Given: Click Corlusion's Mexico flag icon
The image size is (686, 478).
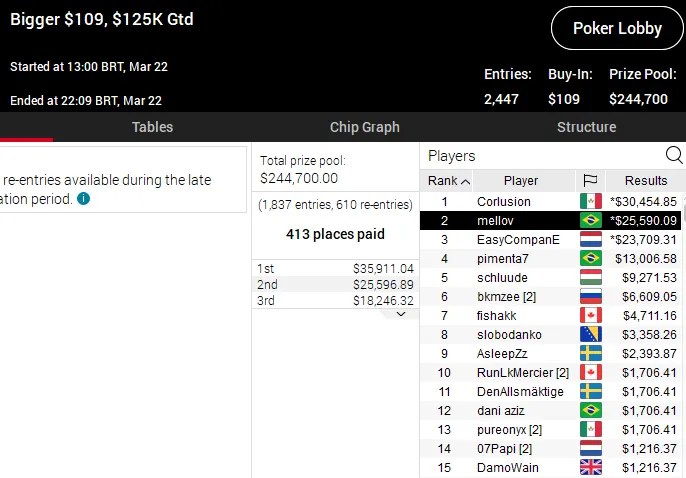Looking at the screenshot, I should (x=590, y=201).
